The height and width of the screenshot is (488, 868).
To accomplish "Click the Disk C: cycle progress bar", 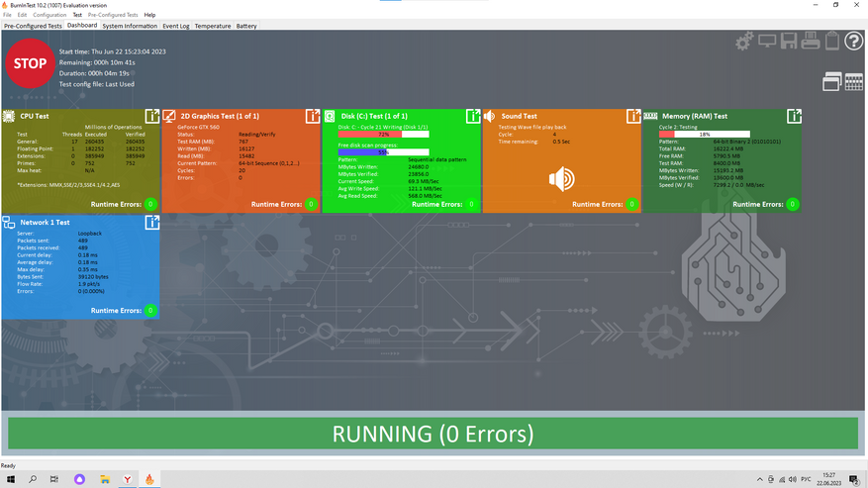I will click(383, 134).
